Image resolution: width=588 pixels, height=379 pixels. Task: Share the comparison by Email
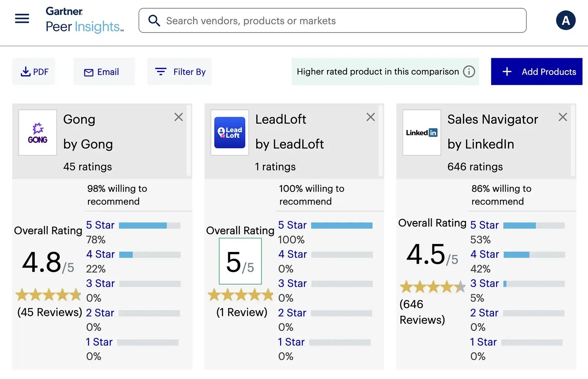[x=104, y=72]
